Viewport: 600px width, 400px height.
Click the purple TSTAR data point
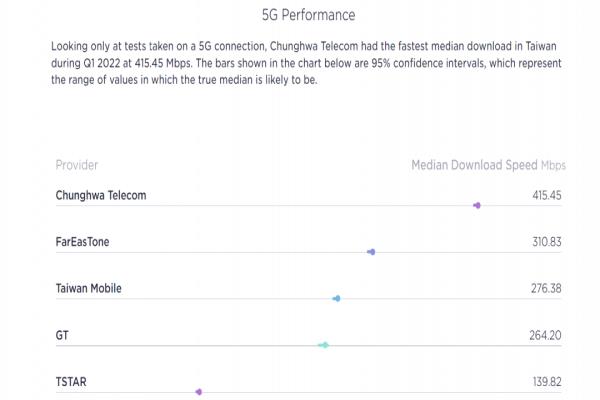(199, 392)
